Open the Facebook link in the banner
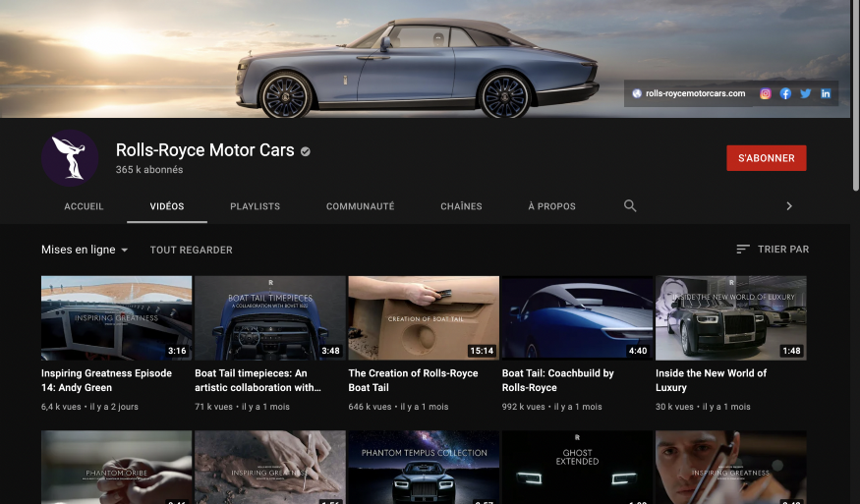 pos(785,93)
